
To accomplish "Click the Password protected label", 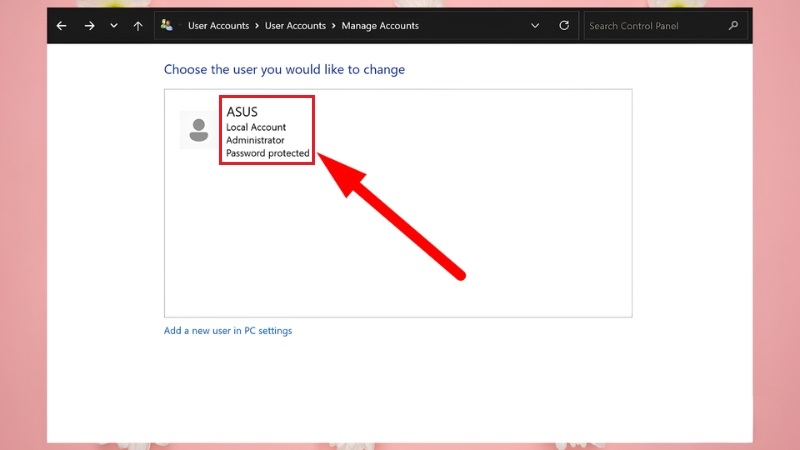I will [267, 153].
